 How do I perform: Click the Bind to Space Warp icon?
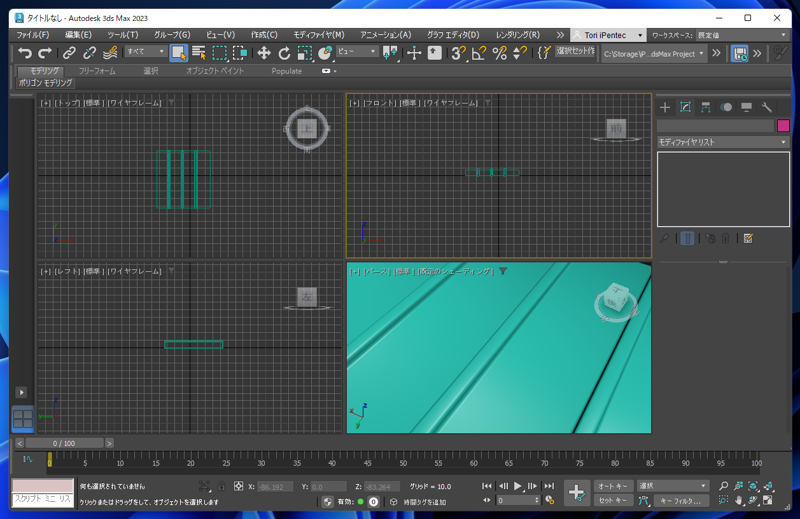(x=110, y=53)
